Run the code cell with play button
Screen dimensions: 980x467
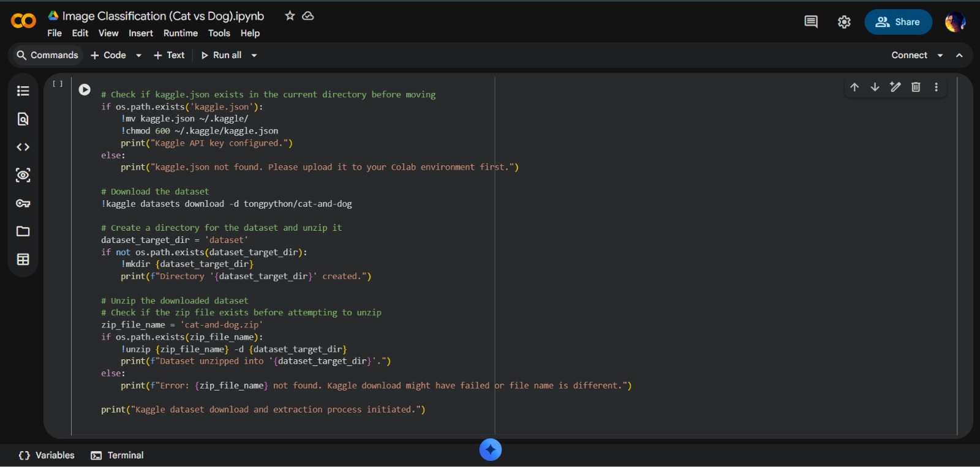click(x=85, y=90)
